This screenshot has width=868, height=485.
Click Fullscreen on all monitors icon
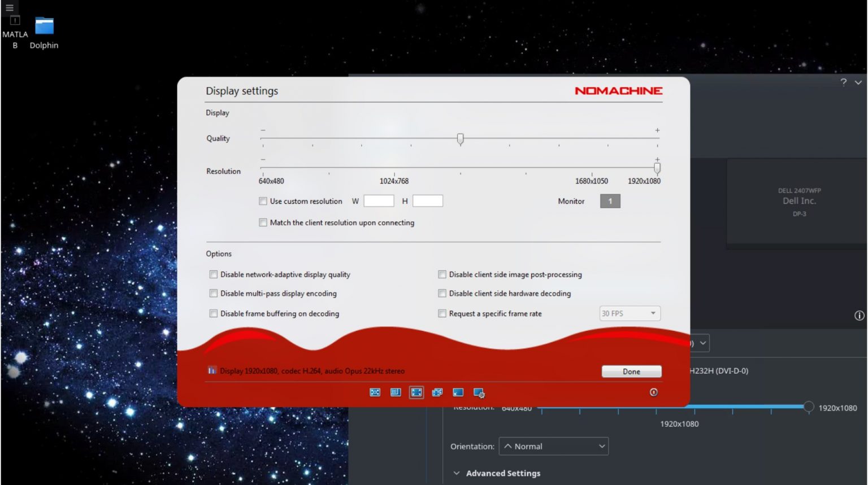pyautogui.click(x=437, y=392)
